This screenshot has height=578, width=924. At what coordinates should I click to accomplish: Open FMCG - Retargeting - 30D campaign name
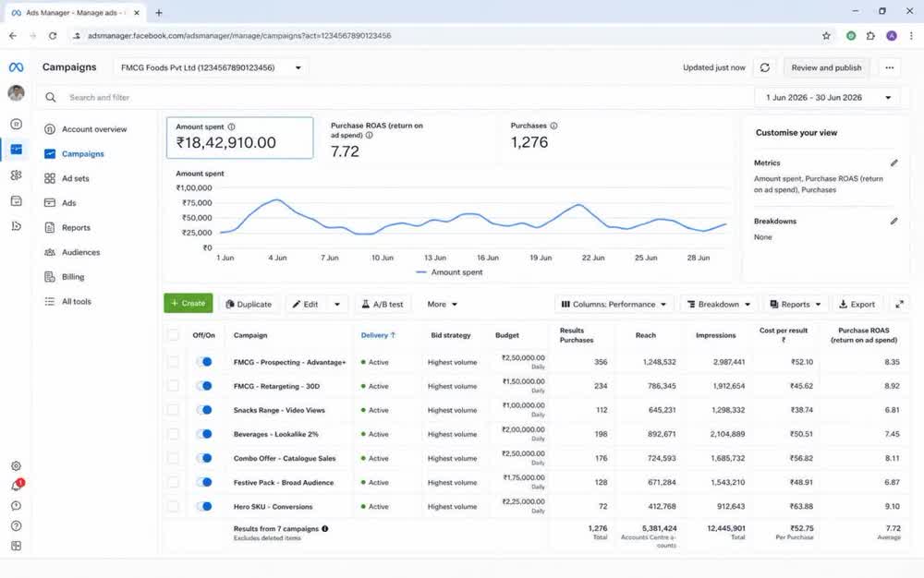[276, 386]
